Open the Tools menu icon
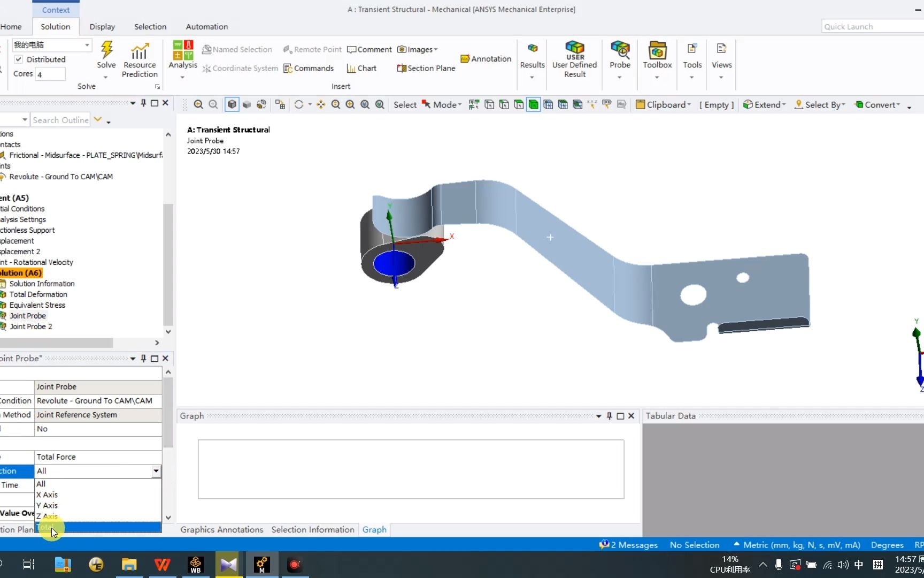This screenshot has width=924, height=578. click(692, 48)
